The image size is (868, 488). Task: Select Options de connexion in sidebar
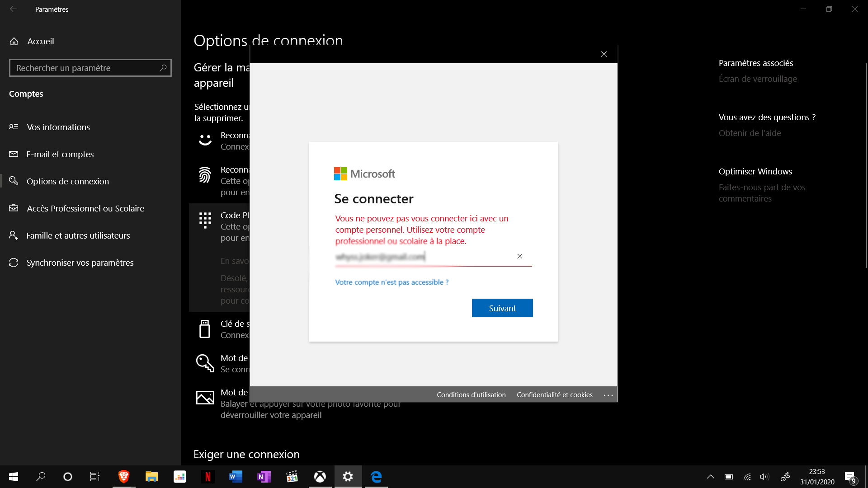coord(68,181)
